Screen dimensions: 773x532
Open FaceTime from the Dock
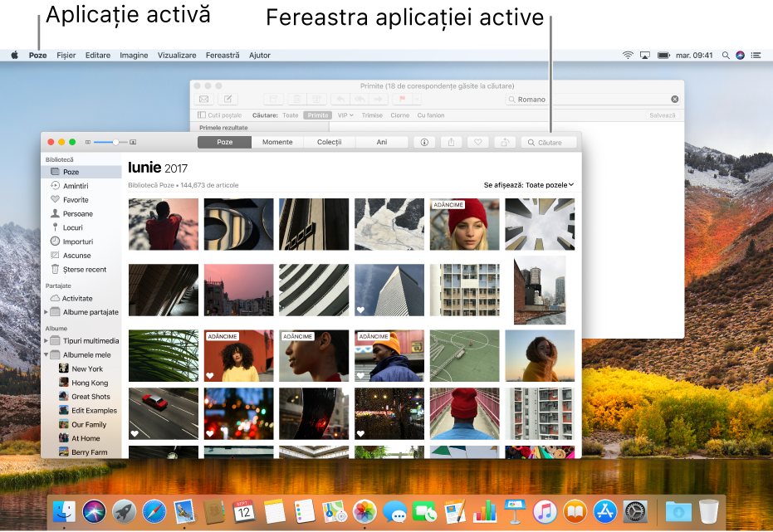tap(425, 511)
